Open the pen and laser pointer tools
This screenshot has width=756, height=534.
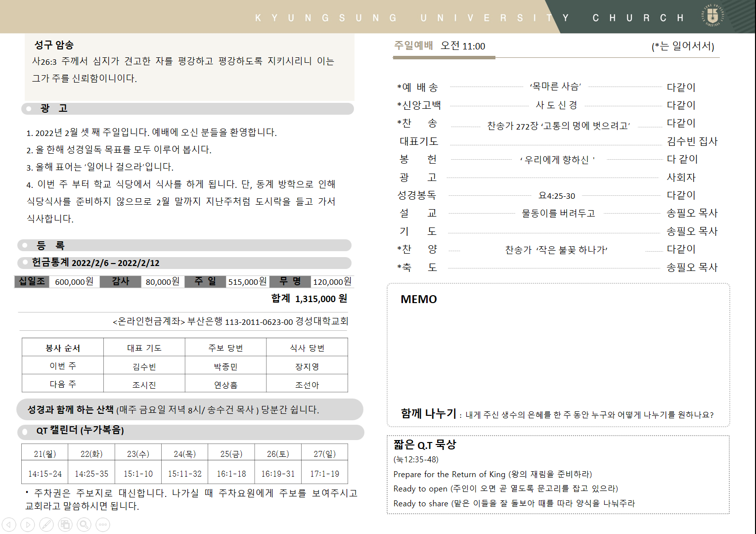pos(46,525)
